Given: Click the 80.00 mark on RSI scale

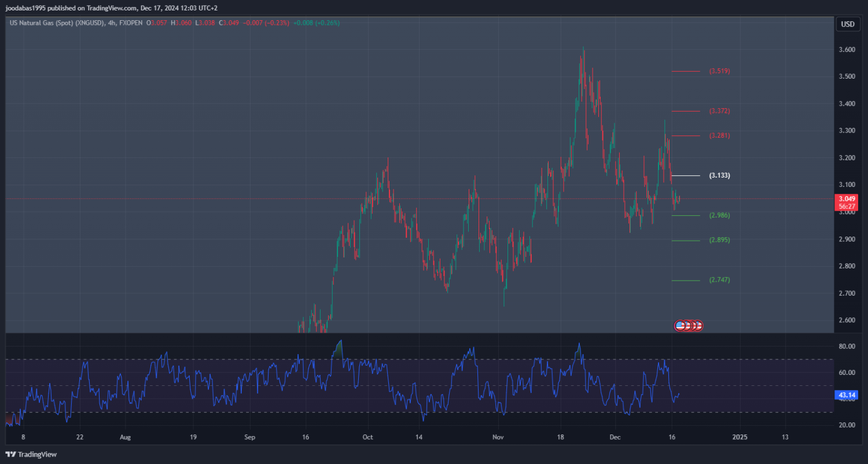Looking at the screenshot, I should pyautogui.click(x=847, y=347).
